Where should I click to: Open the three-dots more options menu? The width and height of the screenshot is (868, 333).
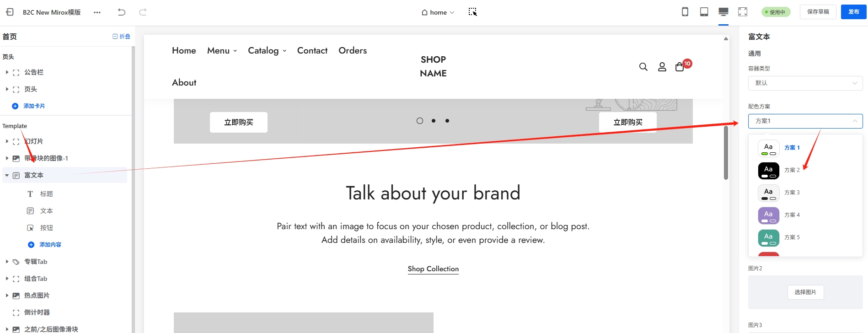(97, 12)
